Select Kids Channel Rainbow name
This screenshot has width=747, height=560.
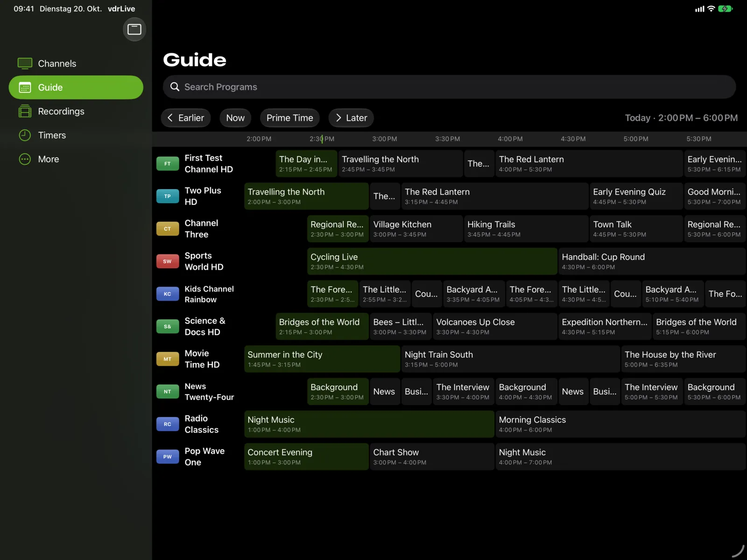[x=209, y=294]
